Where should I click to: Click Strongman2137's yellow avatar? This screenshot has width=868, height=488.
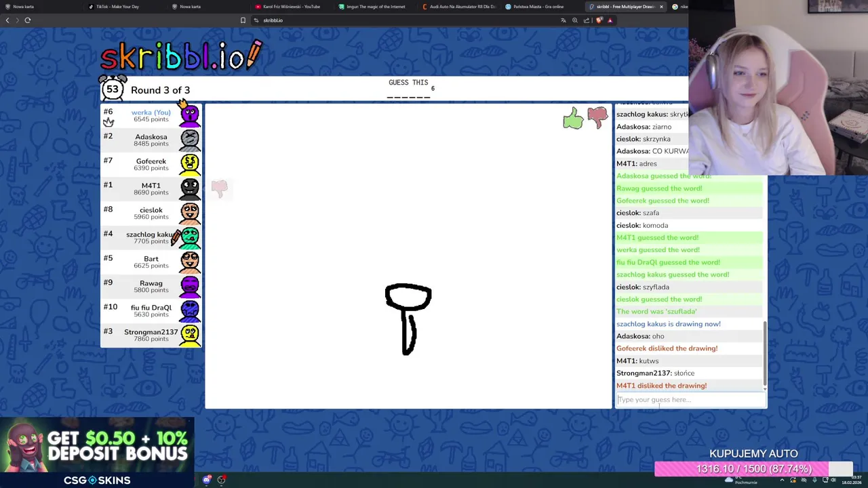point(190,335)
